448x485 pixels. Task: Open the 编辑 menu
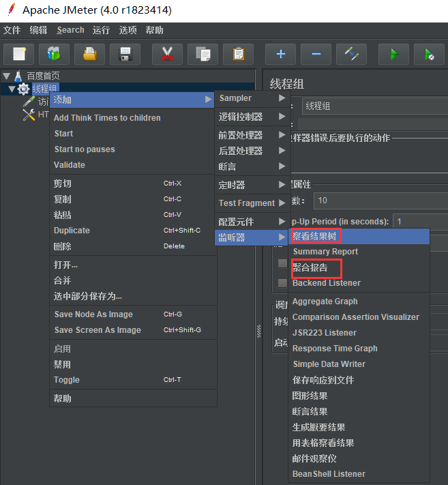38,30
